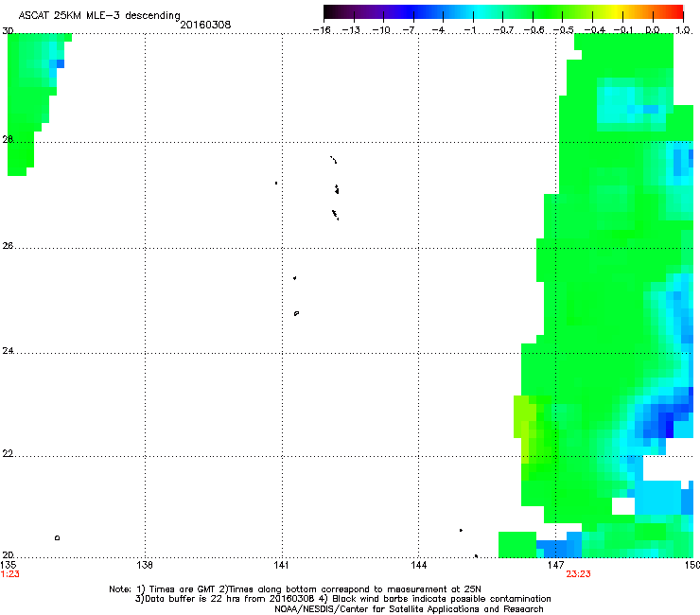Click the red time label '1:23'
This screenshot has width=700, height=615.
click(x=9, y=574)
